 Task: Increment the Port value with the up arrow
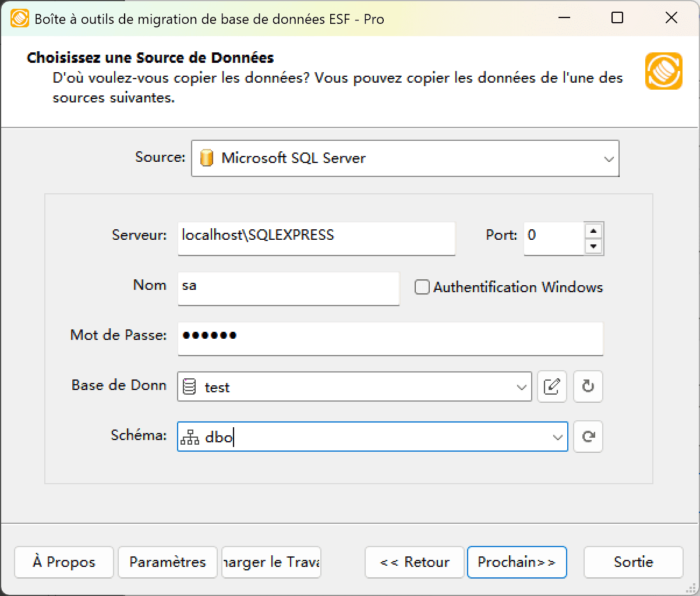pos(594,231)
